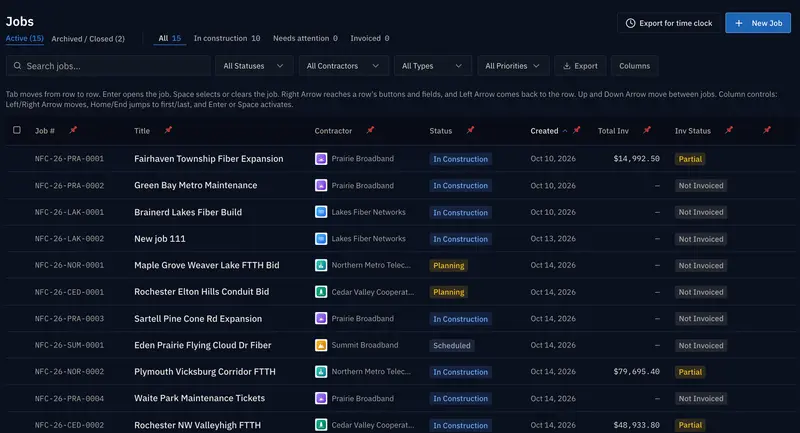Viewport: 800px width, 433px height.
Task: Click the pin icon beside Status column
Action: 470,130
